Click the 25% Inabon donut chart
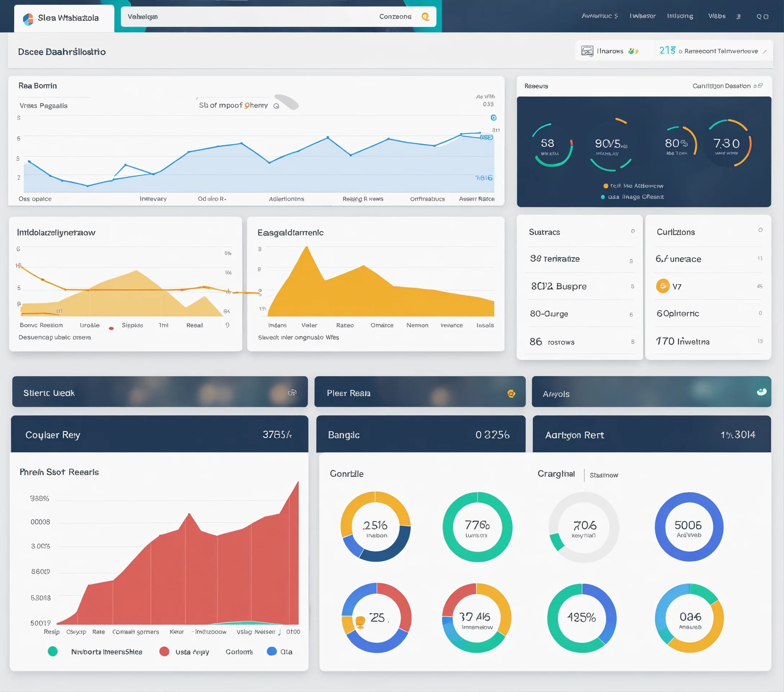Viewport: 784px width, 692px height. click(x=376, y=527)
